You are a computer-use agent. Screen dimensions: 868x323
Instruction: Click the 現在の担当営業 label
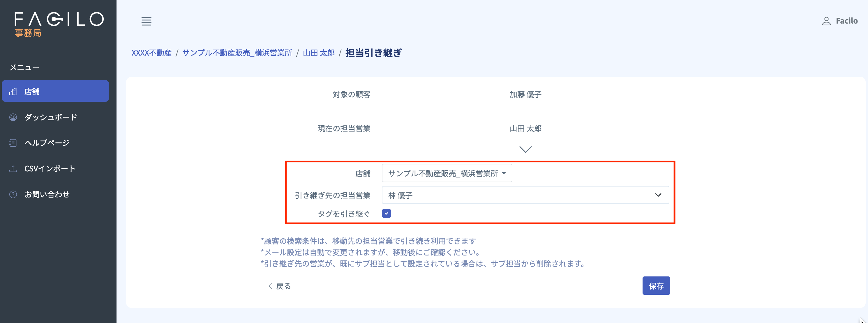coord(344,129)
